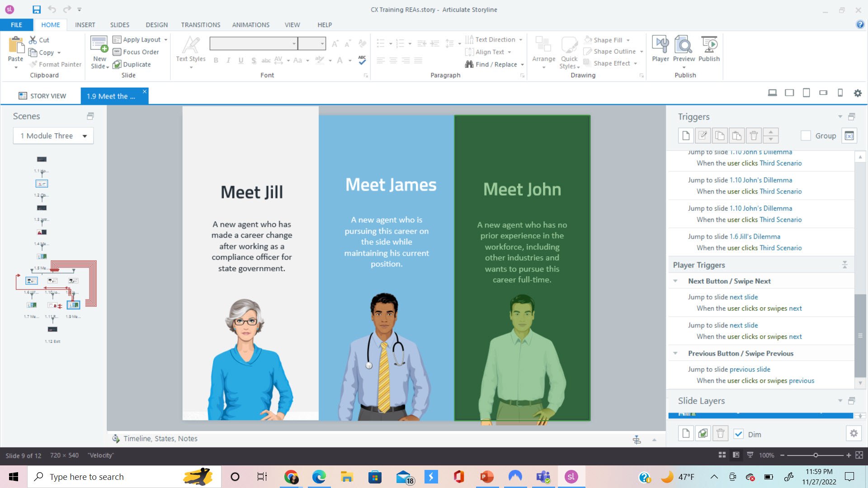The width and height of the screenshot is (868, 488).
Task: Duplicate the selected slide layer
Action: click(x=703, y=434)
